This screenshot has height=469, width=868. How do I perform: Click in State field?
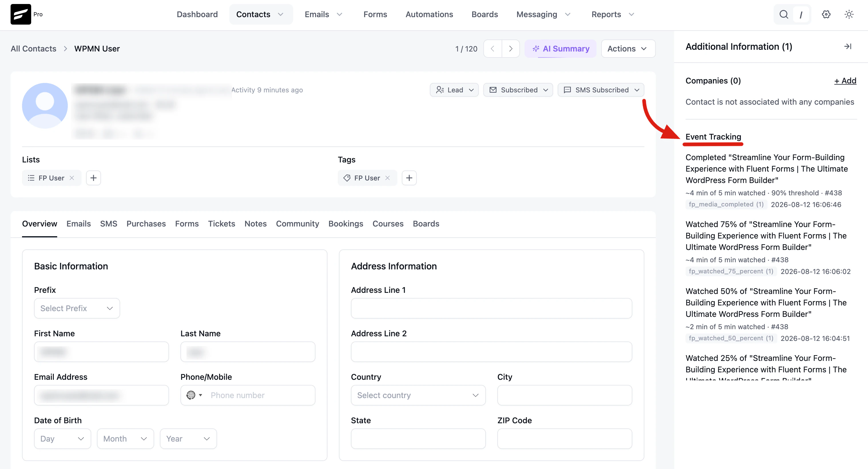pyautogui.click(x=418, y=439)
